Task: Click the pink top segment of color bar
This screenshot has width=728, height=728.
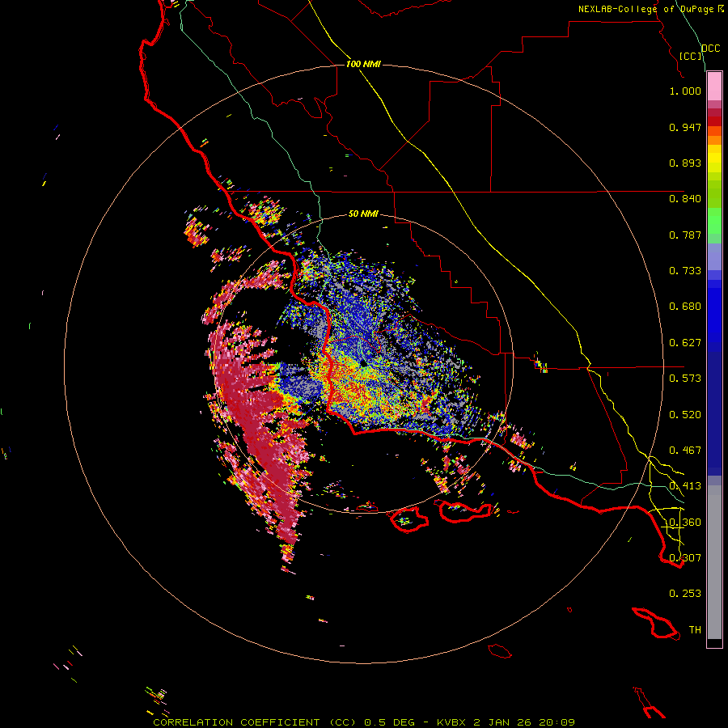Action: pyautogui.click(x=714, y=87)
